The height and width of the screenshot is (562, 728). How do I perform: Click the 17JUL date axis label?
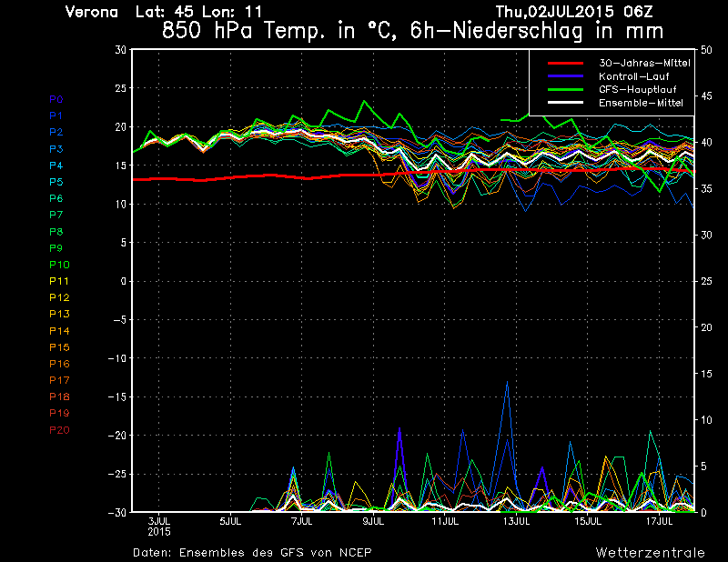point(659,522)
